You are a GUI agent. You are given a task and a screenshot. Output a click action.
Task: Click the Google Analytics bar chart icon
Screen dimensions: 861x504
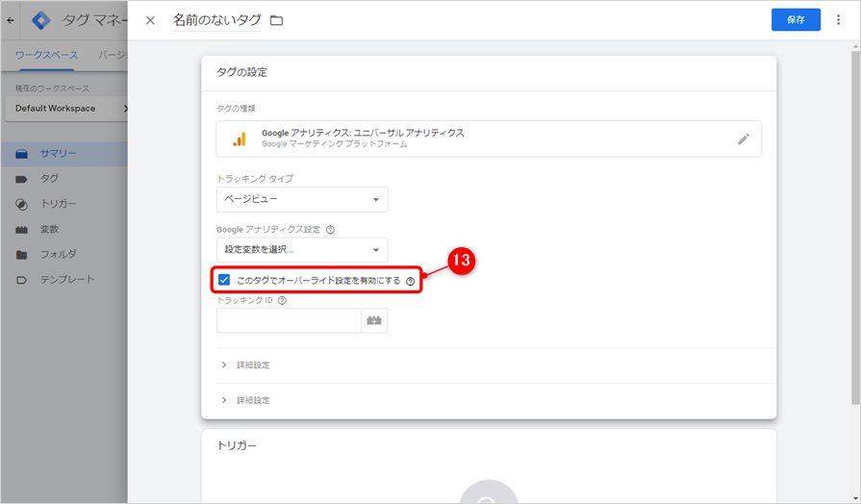(240, 139)
